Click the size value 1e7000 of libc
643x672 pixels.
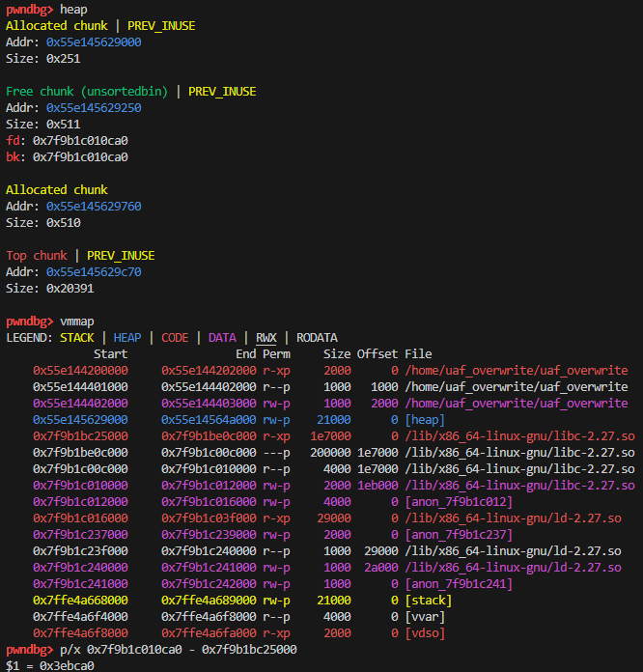coord(330,435)
